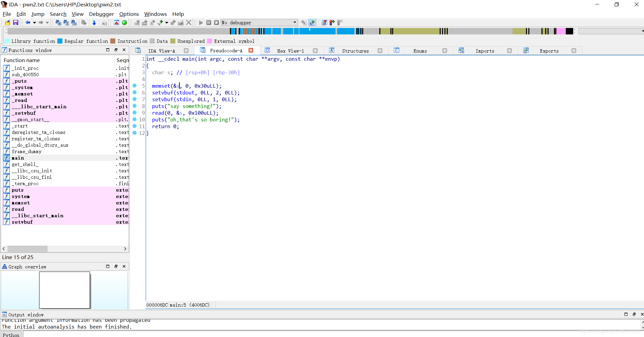Click the binoculars text search icon

click(66, 23)
